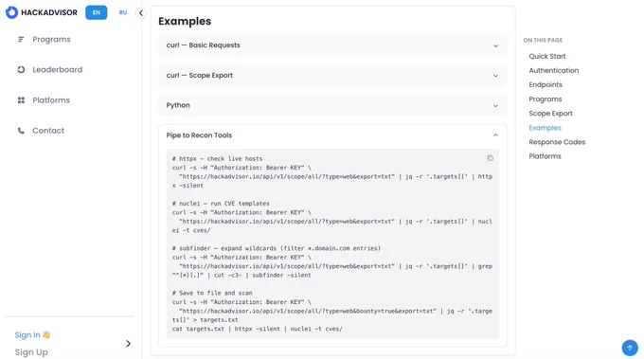Expand the curl — Scope Export section
Viewport: 644px width, 359px height.
tap(332, 76)
